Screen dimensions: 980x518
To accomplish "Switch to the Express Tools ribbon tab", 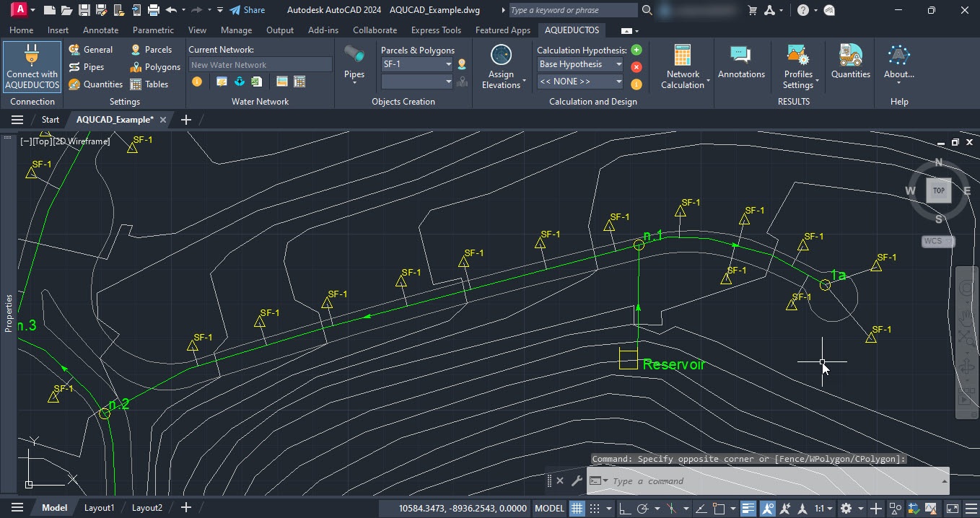I will tap(436, 30).
